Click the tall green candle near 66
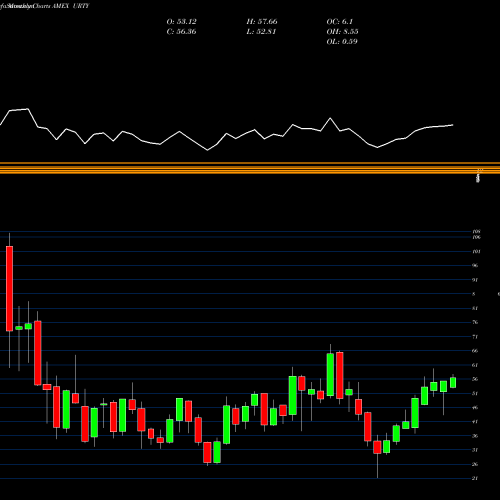The width and height of the screenshot is (500, 500). pos(330,375)
